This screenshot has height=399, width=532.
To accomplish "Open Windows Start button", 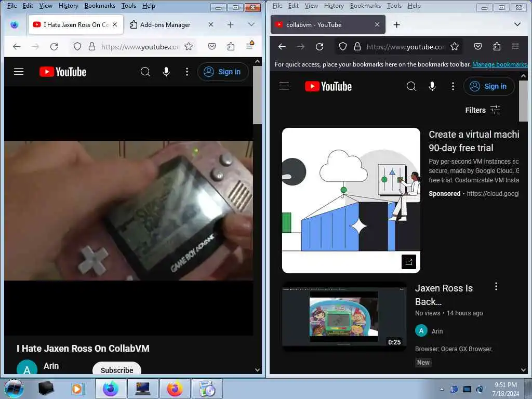I will pos(14,389).
